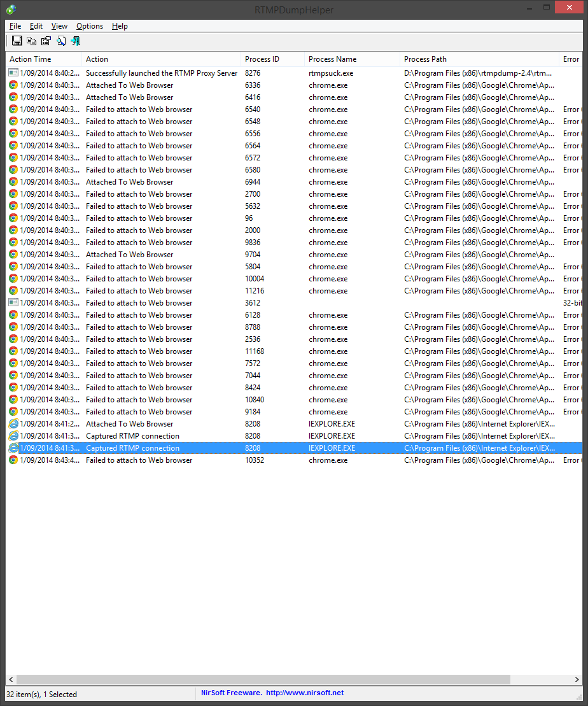
Task: Click the '32-bit' error cell for process 3612
Action: tap(572, 302)
